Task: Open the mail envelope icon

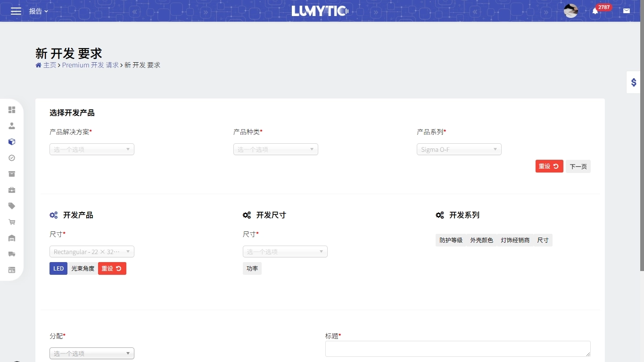Action: click(627, 11)
